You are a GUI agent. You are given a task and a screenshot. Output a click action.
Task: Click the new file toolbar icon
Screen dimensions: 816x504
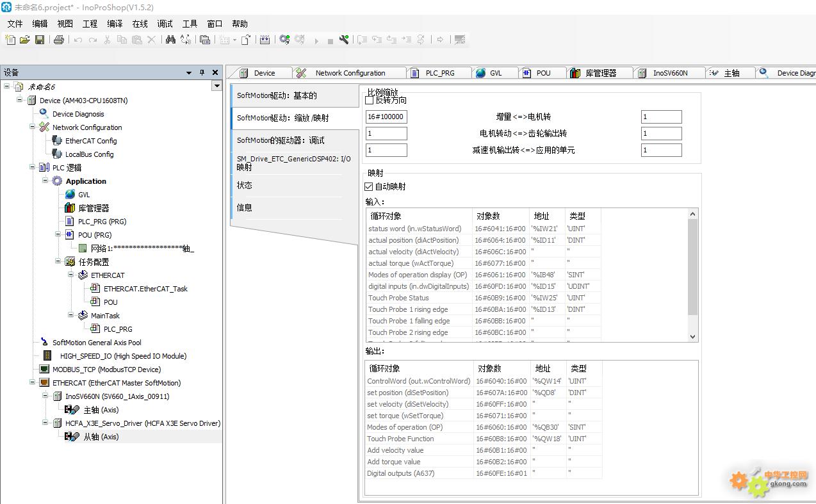pos(10,40)
